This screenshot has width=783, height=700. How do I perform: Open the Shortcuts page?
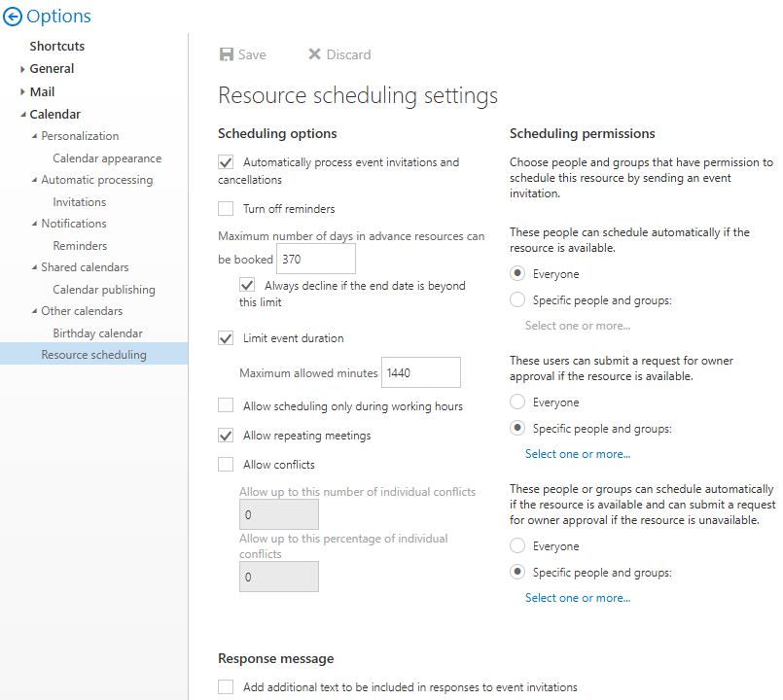(x=56, y=45)
